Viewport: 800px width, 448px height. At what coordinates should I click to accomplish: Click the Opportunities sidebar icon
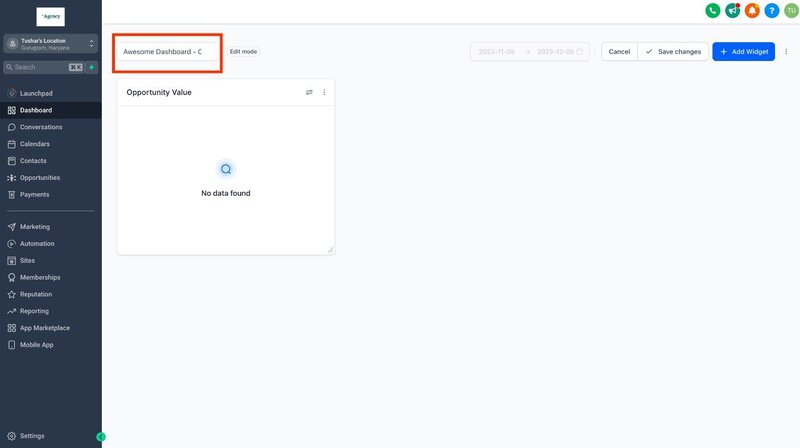(12, 178)
